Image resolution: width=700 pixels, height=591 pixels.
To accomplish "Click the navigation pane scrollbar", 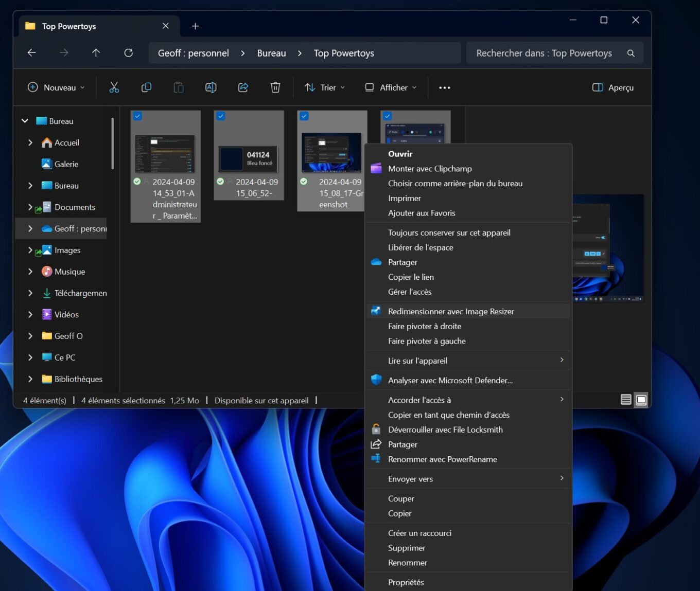I will point(112,143).
